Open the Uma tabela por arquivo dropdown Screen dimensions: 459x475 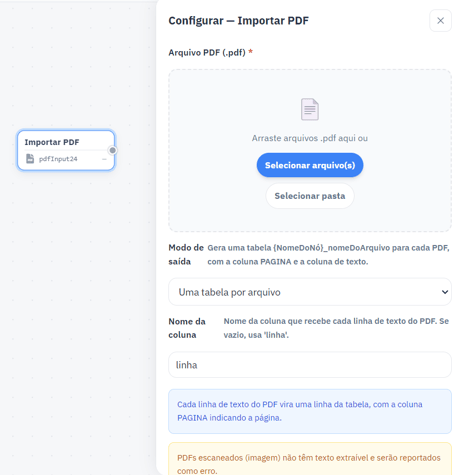coord(310,292)
